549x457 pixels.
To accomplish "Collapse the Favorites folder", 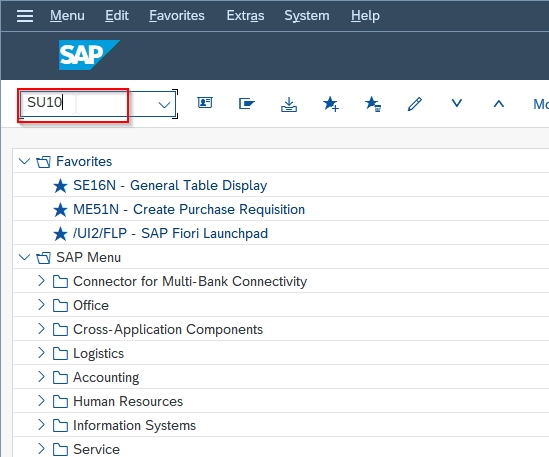I will (24, 161).
